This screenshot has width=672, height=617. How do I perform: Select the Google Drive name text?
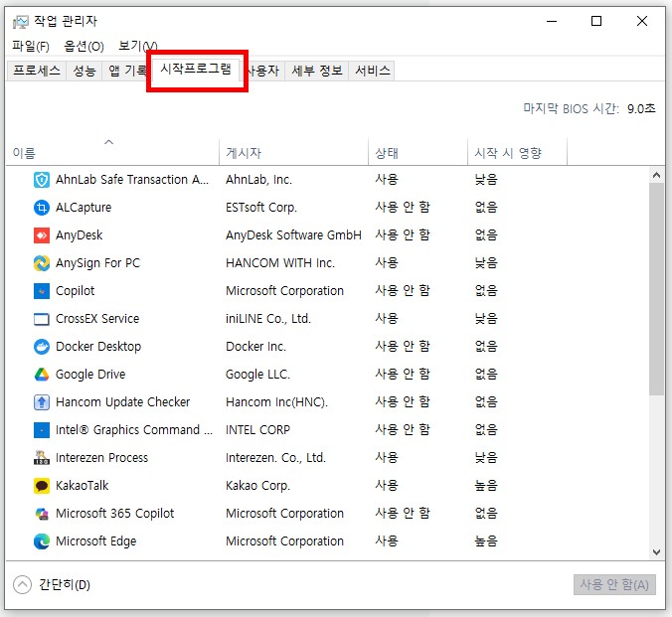pos(90,375)
